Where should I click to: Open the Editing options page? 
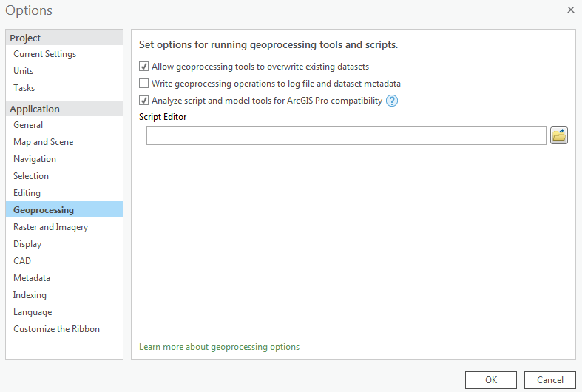click(27, 193)
